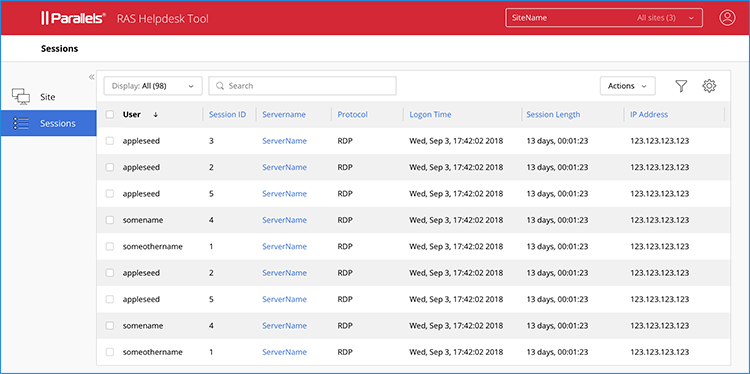Viewport: 750px width, 374px height.
Task: Open the Actions dropdown
Action: click(x=628, y=86)
